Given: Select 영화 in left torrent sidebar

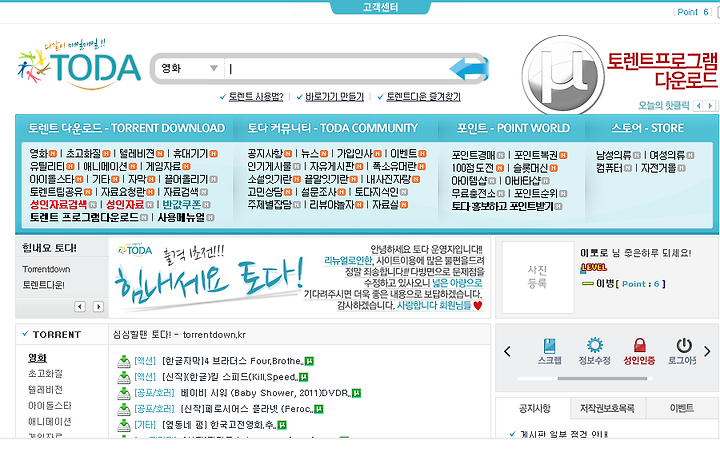Looking at the screenshot, I should [37, 358].
